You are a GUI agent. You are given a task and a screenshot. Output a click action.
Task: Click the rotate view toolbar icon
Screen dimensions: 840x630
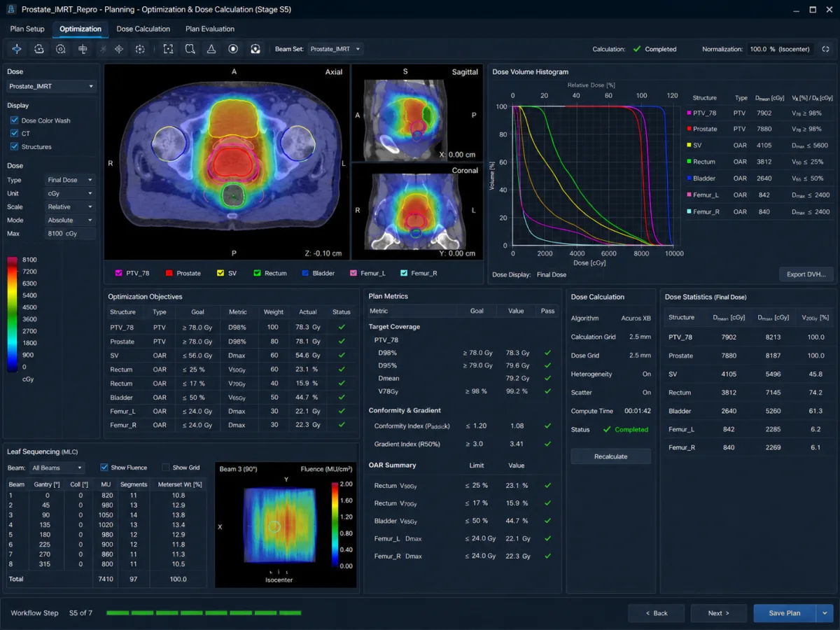click(39, 49)
